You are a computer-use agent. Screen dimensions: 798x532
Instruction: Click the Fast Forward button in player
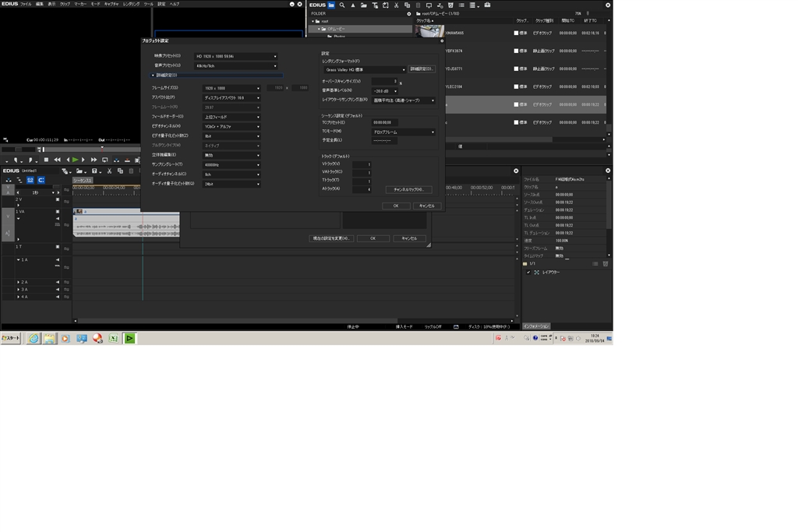(x=94, y=160)
